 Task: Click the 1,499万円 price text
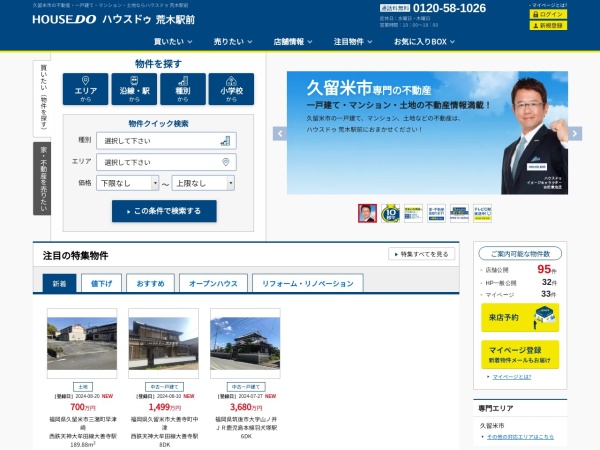pyautogui.click(x=165, y=407)
